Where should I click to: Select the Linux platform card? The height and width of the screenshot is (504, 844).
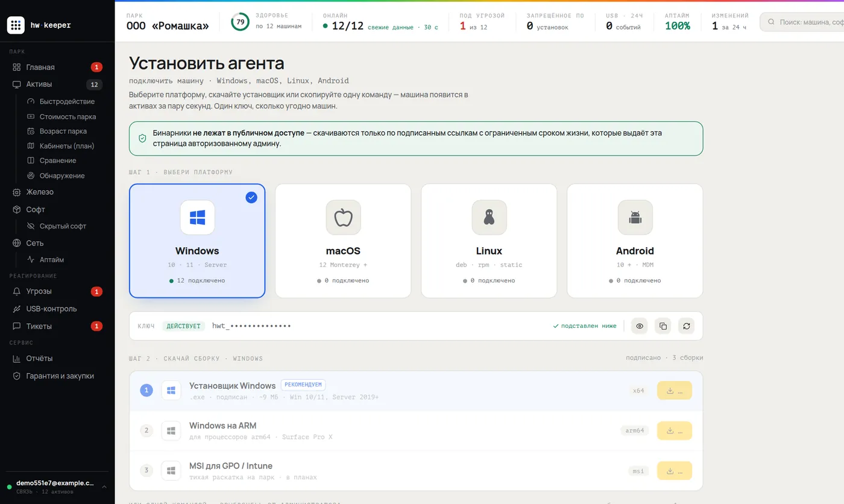489,241
